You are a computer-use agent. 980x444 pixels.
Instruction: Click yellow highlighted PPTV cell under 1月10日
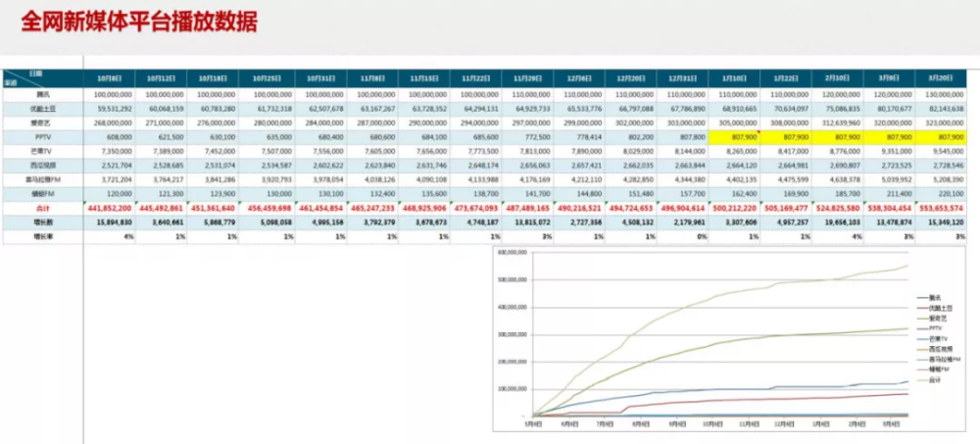[734, 137]
